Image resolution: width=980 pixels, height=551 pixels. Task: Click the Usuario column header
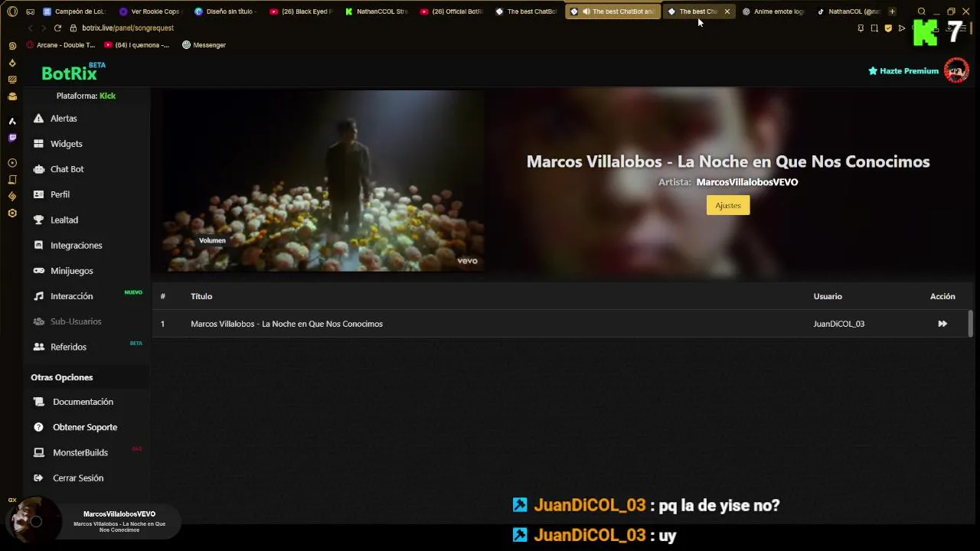(828, 296)
